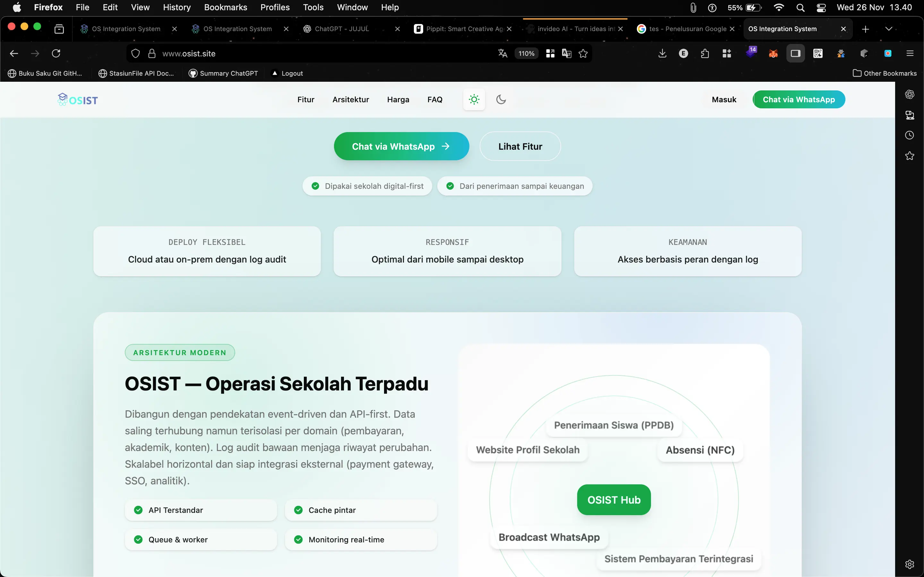924x577 pixels.
Task: Click the shield tracking protection icon
Action: pos(135,54)
